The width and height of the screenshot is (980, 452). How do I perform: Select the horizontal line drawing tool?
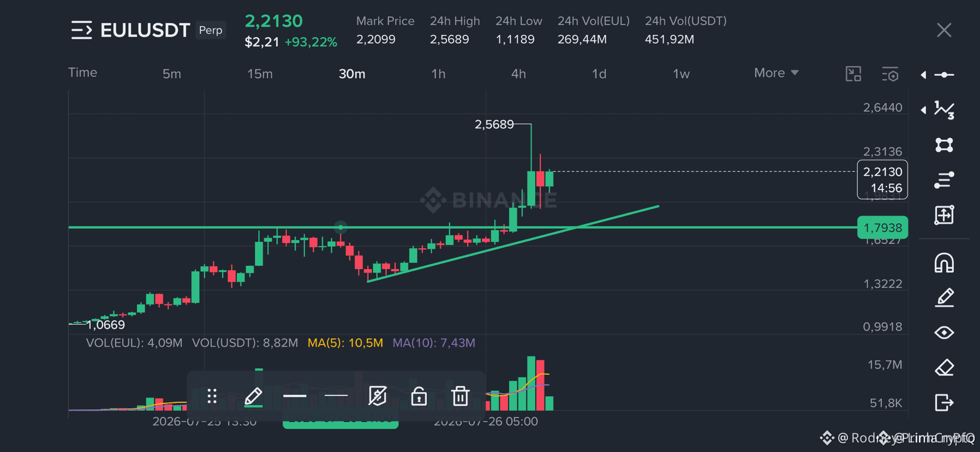[x=945, y=75]
